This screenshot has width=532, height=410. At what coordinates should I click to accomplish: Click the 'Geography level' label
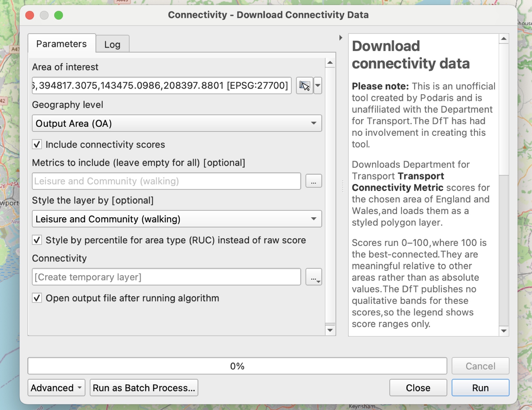pos(67,105)
